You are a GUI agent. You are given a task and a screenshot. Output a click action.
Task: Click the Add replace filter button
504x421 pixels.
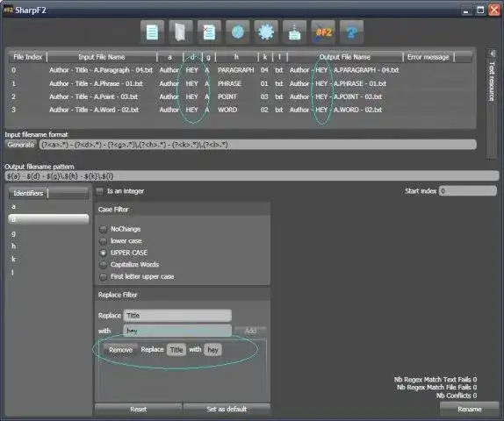250,331
